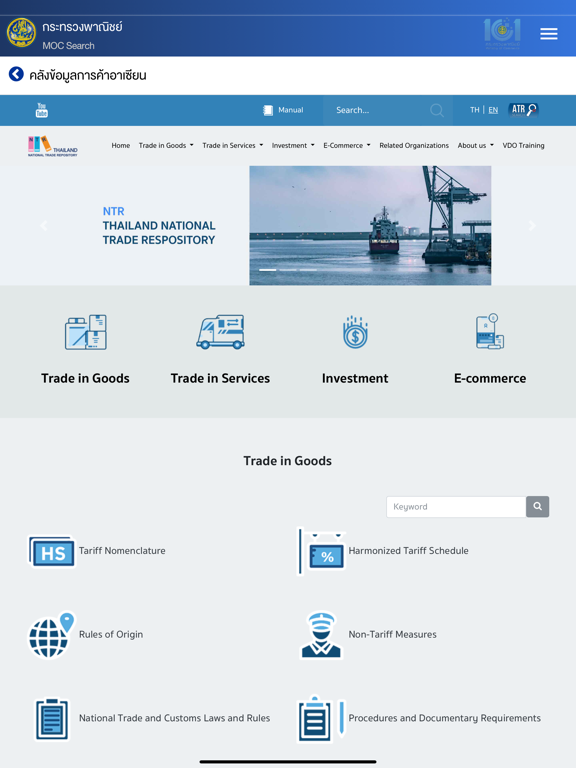576x768 pixels.
Task: Submit the Keyword search button
Action: click(537, 506)
